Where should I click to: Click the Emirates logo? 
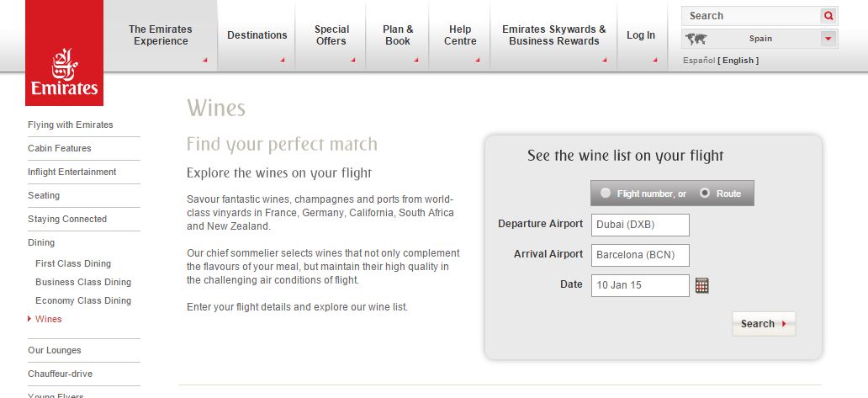pos(64,52)
